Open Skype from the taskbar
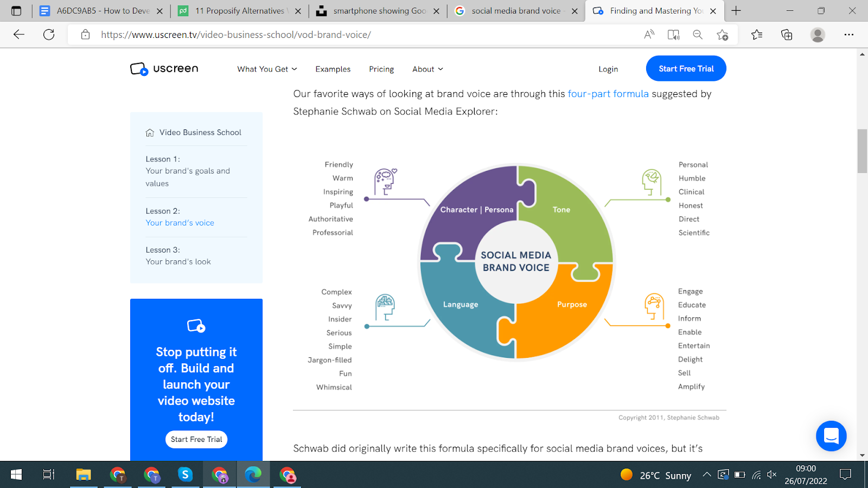Screen dimensions: 868x488 pos(185,475)
